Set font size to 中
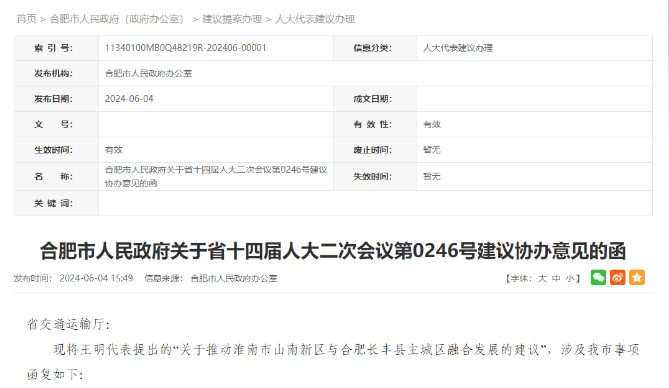Viewport: 669px width, 388px height. point(556,278)
